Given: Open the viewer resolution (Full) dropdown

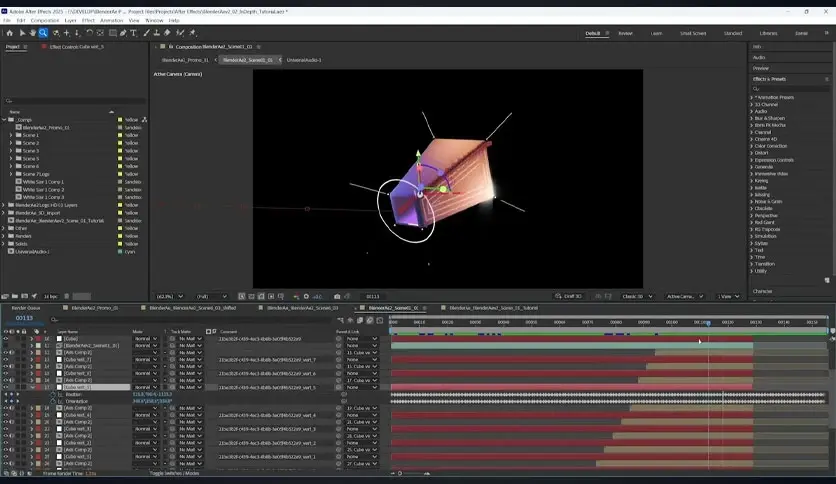Looking at the screenshot, I should (x=212, y=296).
